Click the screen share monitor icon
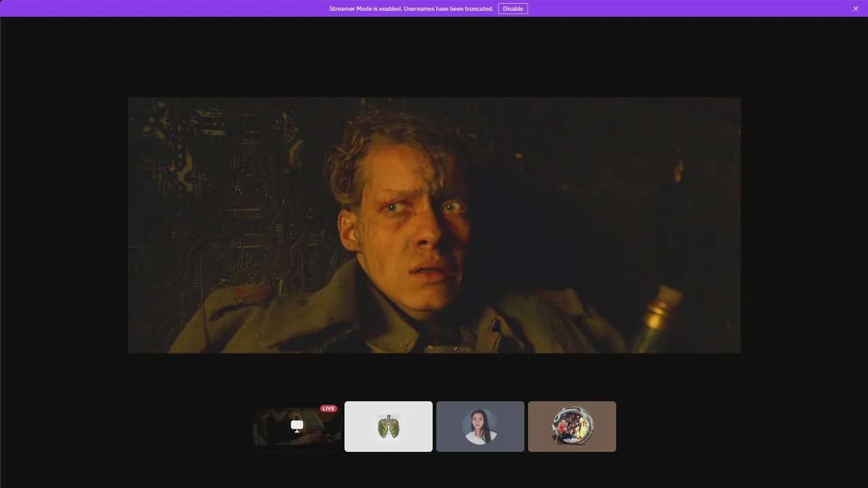This screenshot has height=488, width=868. click(297, 426)
